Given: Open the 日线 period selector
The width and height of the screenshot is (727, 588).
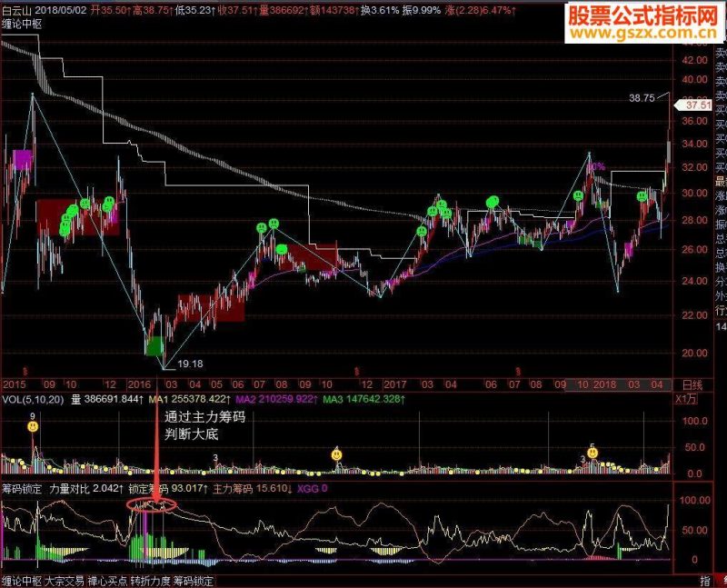Looking at the screenshot, I should [x=692, y=385].
